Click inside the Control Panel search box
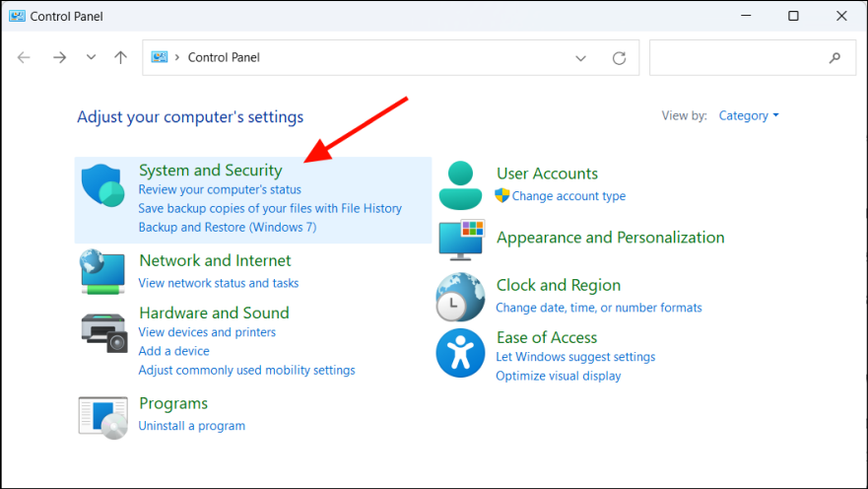 739,57
